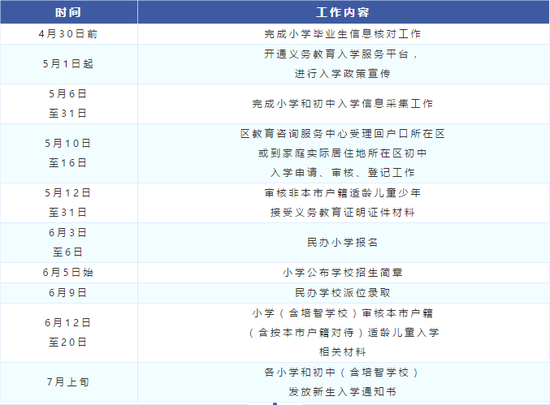
Task: Click the 工作内容 column header
Action: click(x=343, y=12)
